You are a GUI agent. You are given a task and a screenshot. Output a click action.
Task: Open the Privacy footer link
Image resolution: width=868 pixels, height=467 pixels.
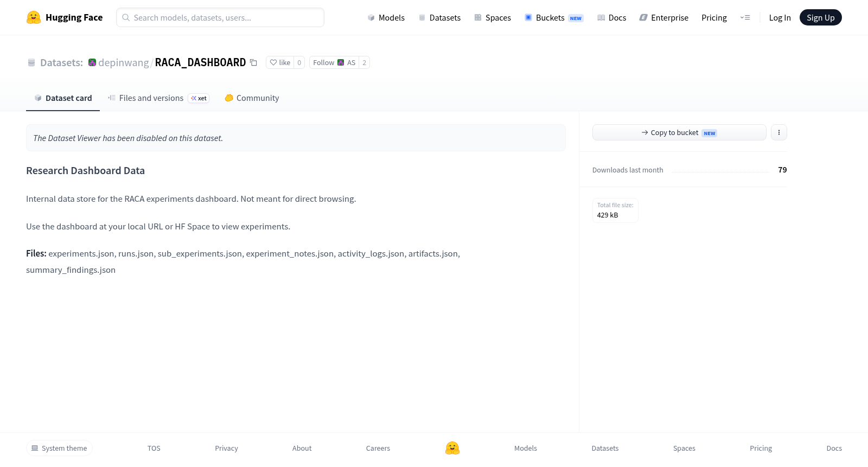[x=226, y=448]
